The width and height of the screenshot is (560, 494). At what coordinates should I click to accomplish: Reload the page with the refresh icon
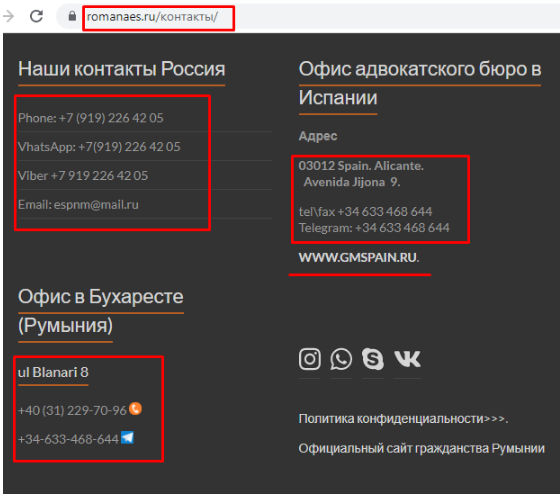36,16
